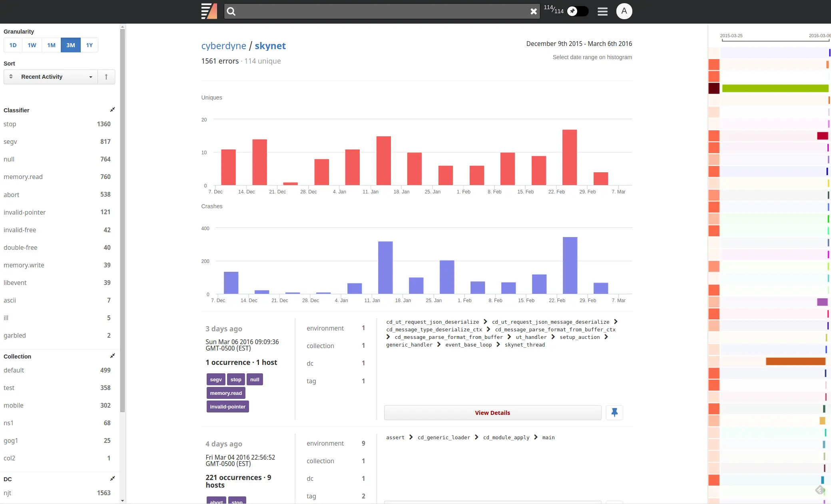Click inside the search input field
Viewport: 831px width, 504px height.
[x=380, y=11]
